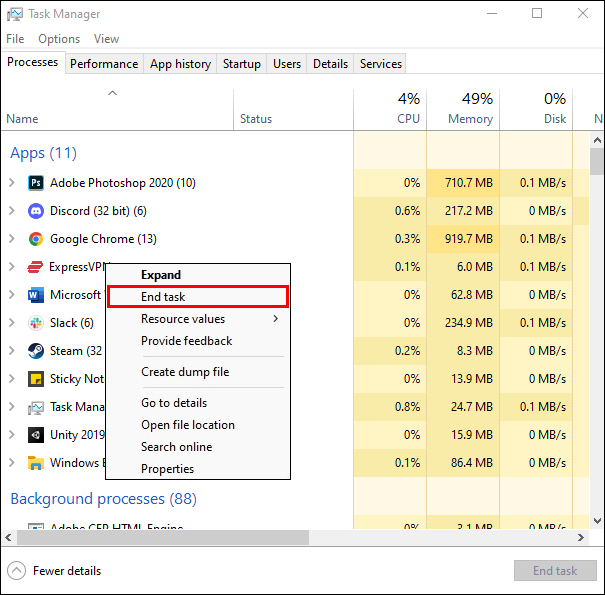Sort by the Name column header

pyautogui.click(x=117, y=110)
